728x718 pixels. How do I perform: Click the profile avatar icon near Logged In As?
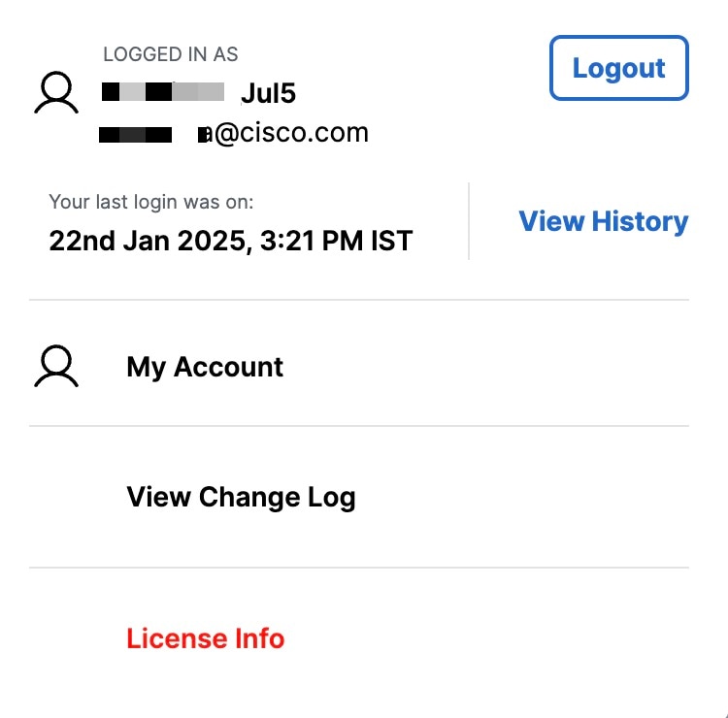click(x=56, y=92)
